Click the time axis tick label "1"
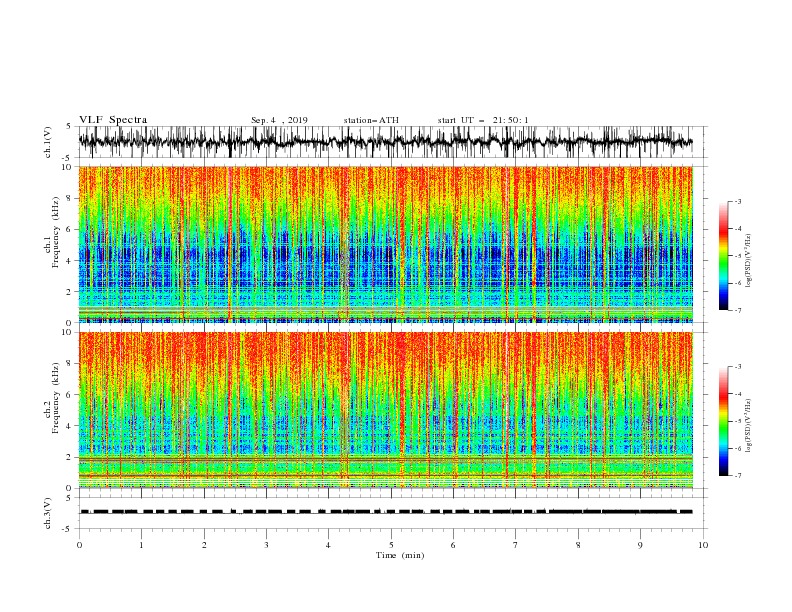 pyautogui.click(x=141, y=545)
